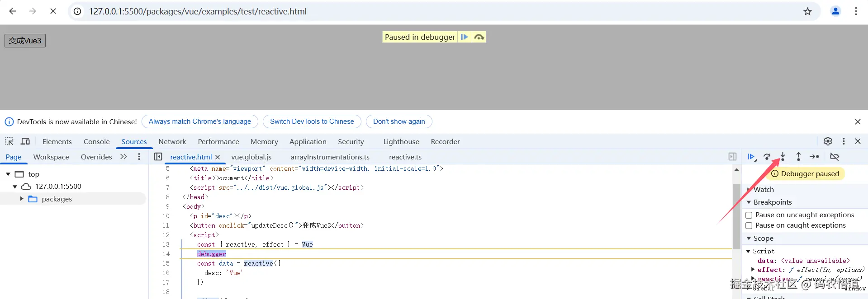Open the Memory tab

264,141
